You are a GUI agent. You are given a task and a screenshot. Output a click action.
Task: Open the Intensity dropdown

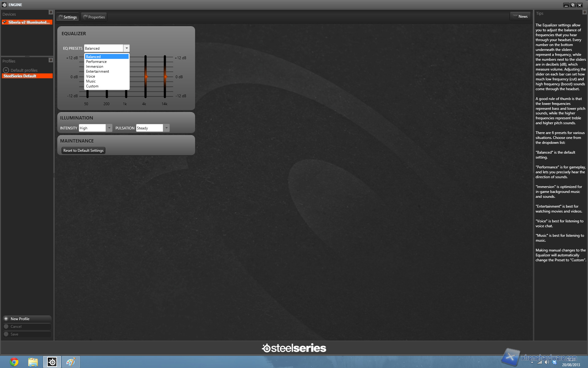coord(109,128)
